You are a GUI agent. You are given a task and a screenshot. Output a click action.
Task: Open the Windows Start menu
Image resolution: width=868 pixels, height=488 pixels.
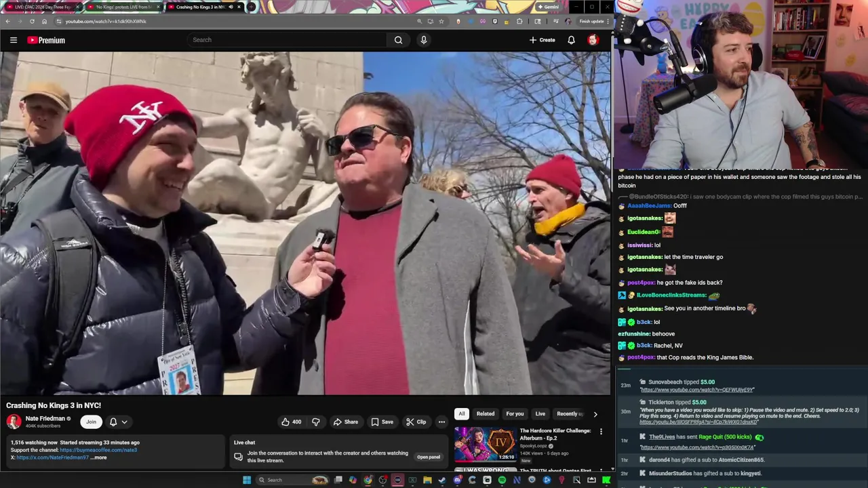[247, 480]
